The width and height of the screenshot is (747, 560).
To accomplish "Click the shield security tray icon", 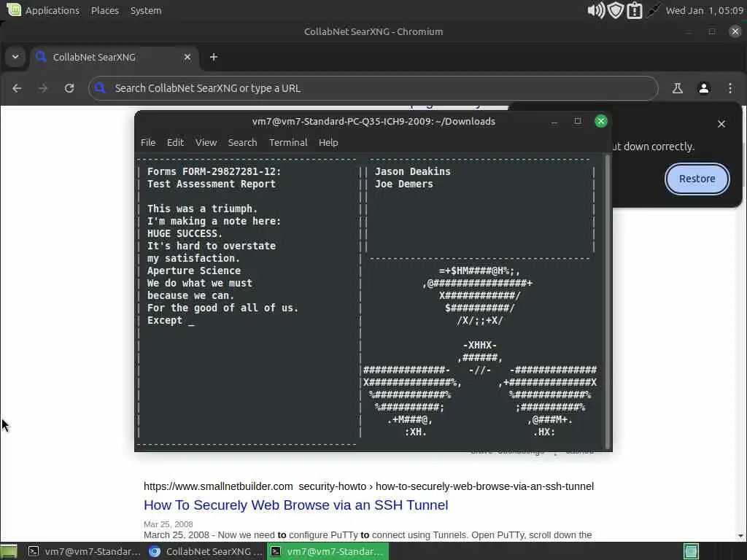I will pos(615,10).
